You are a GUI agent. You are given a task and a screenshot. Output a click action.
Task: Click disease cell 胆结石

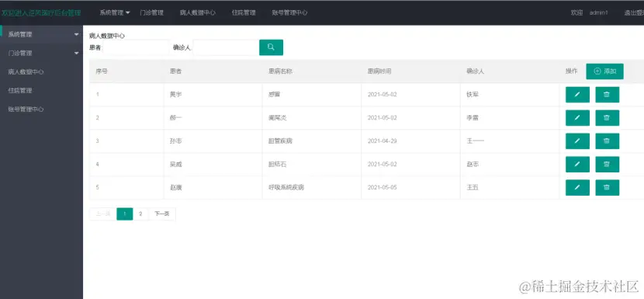[277, 165]
